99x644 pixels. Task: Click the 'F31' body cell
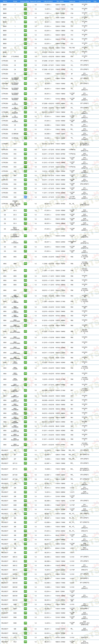coord(72,57)
